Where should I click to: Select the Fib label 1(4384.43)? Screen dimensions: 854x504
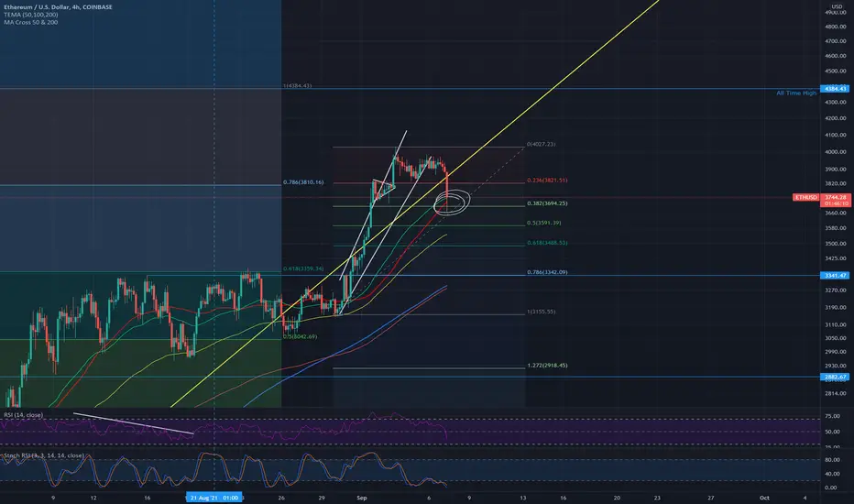[x=297, y=86]
